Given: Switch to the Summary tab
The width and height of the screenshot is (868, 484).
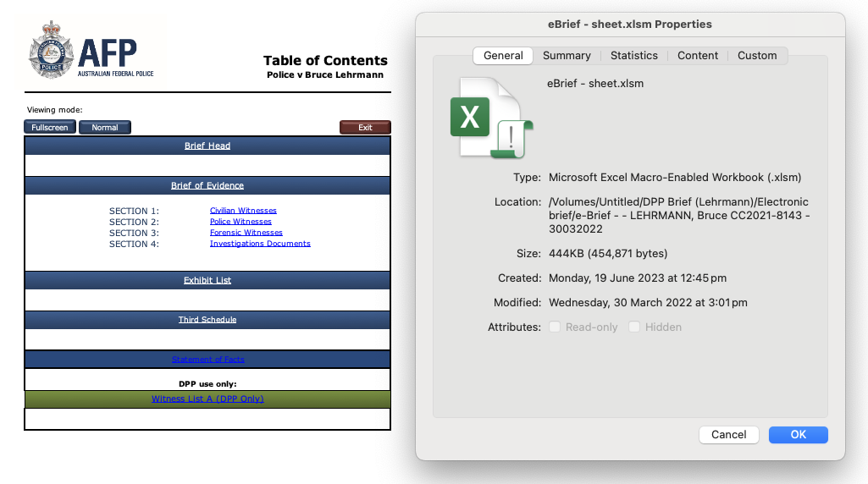Looking at the screenshot, I should 567,55.
